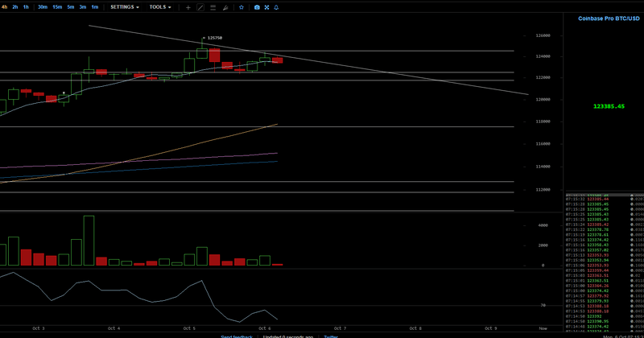This screenshot has height=338, width=644.
Task: Click the Send feedback link
Action: (237, 336)
